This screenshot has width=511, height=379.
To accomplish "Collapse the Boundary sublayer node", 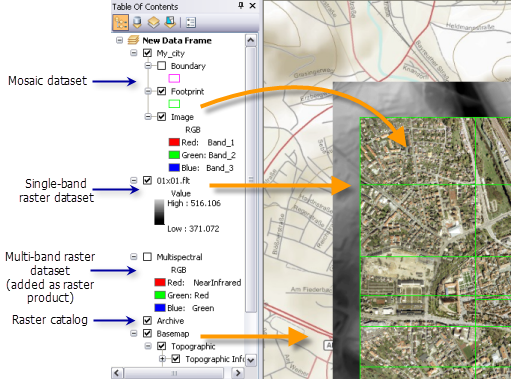I will pyautogui.click(x=148, y=66).
